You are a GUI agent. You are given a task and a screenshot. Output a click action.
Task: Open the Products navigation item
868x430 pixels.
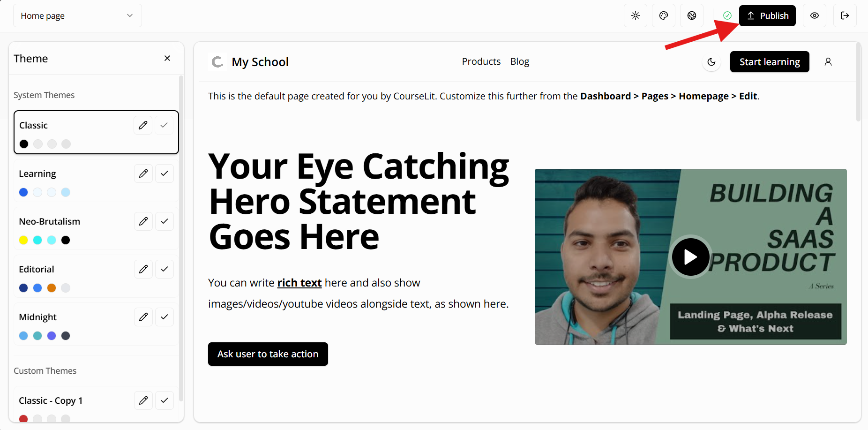481,61
